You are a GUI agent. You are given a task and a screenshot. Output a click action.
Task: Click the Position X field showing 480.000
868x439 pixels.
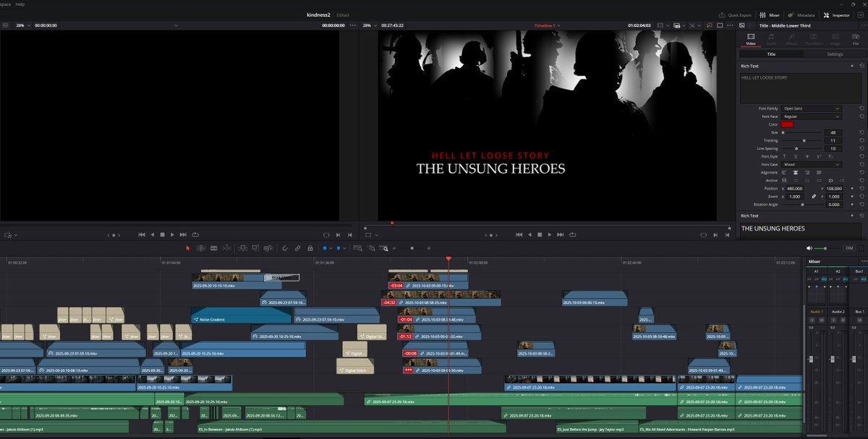[x=796, y=188]
